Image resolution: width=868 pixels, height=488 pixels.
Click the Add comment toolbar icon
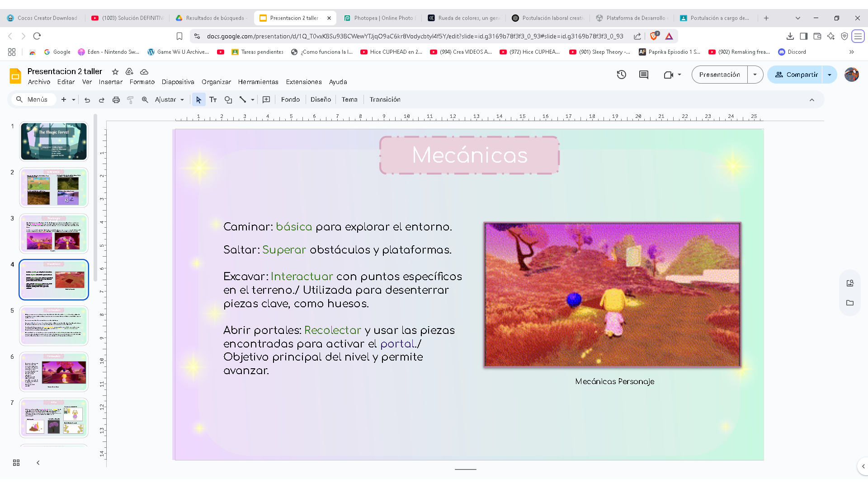pyautogui.click(x=266, y=100)
